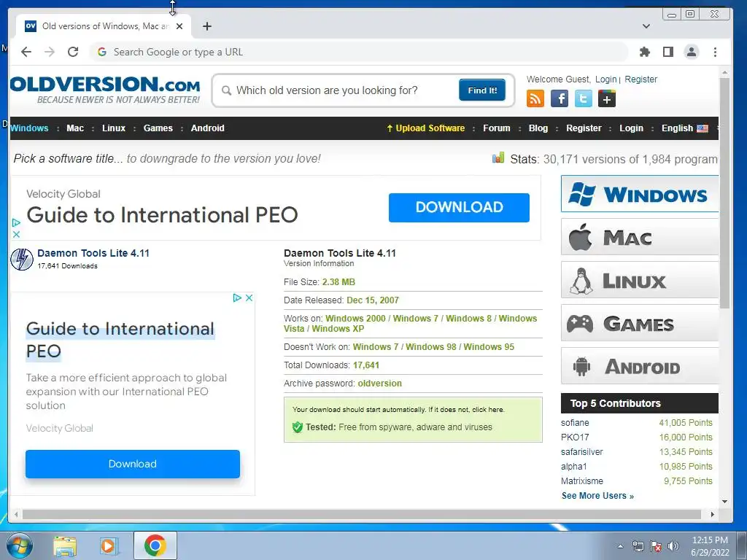Select the Windows category in sidebar
This screenshot has width=747, height=560.
tap(640, 194)
